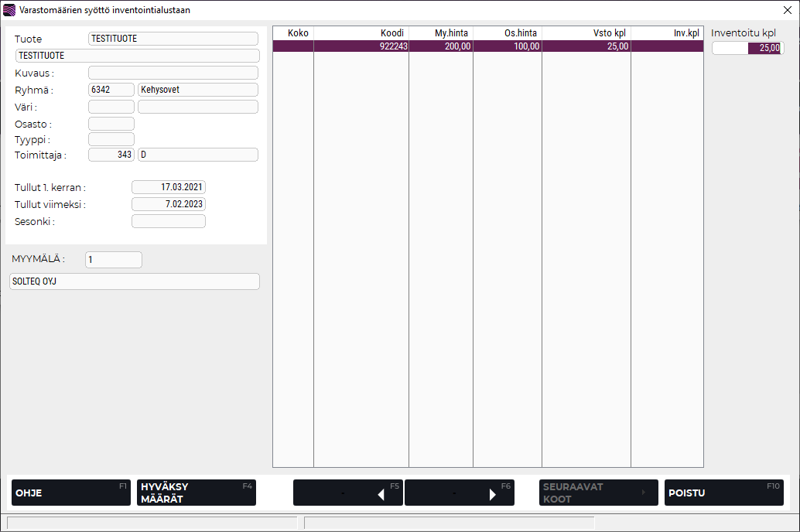Click the Toimittaja number field 343
This screenshot has width=800, height=532.
pos(111,155)
